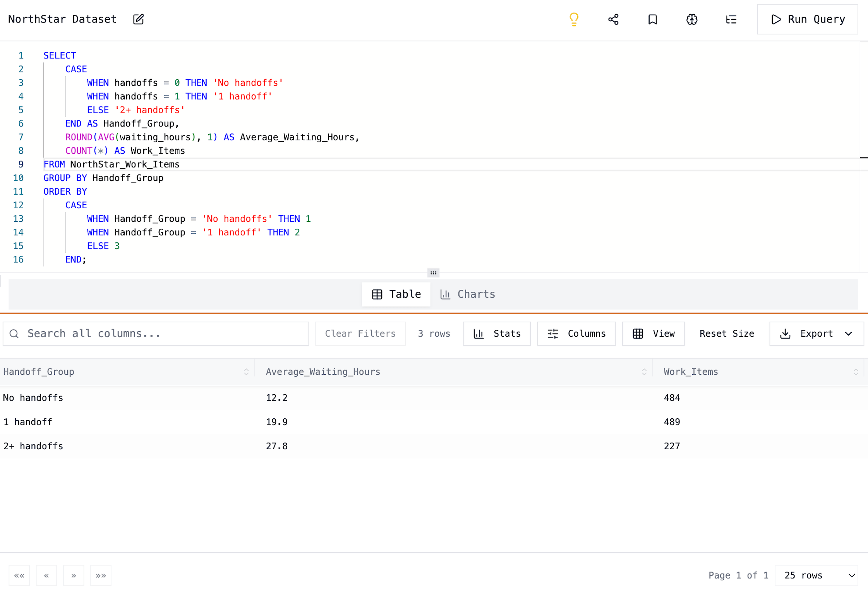Focus the Search all columns field
This screenshot has width=868, height=589.
[x=156, y=334]
